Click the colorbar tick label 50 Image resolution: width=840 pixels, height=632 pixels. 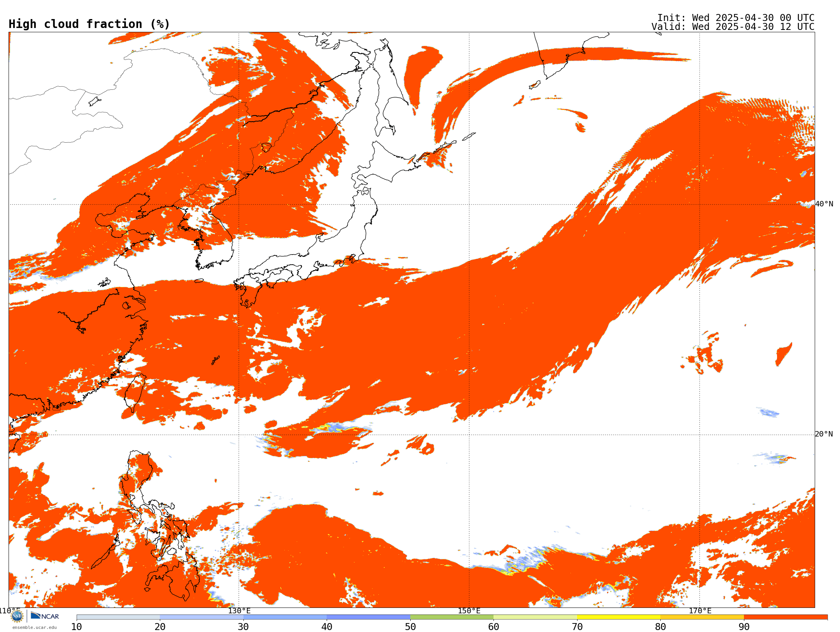click(x=410, y=627)
